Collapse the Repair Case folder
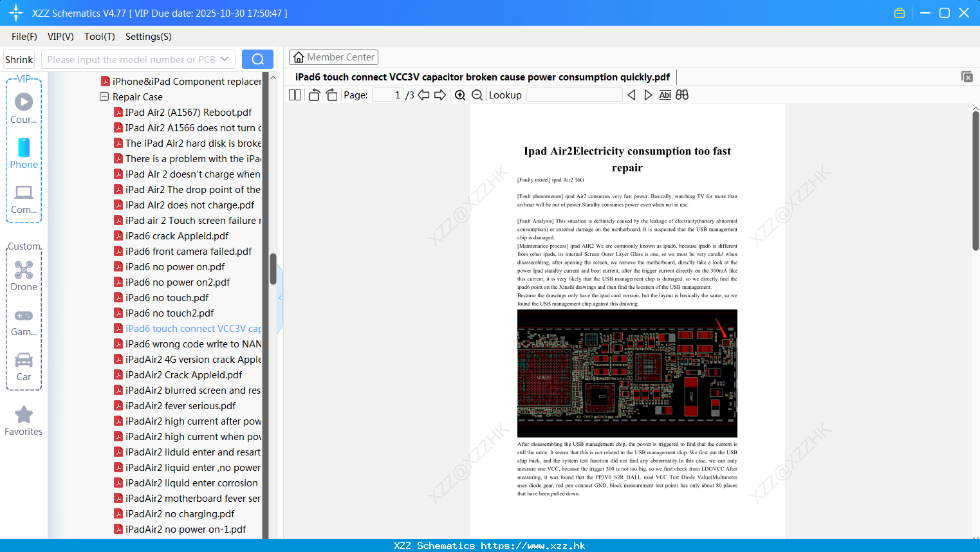 click(x=104, y=97)
